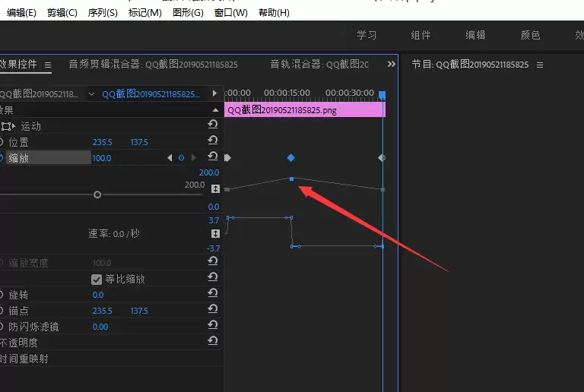The width and height of the screenshot is (584, 392).
Task: Select the middle 缩放 keyframe diamond
Action: click(x=291, y=158)
